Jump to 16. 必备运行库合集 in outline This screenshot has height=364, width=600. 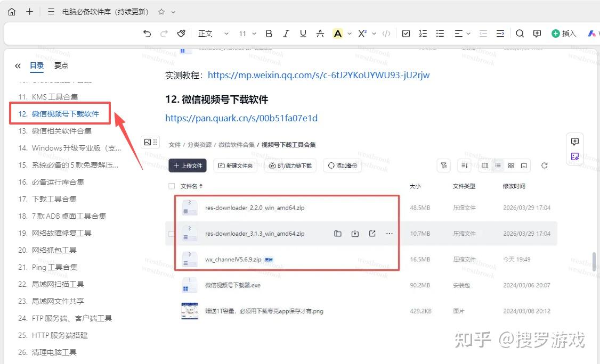click(51, 182)
